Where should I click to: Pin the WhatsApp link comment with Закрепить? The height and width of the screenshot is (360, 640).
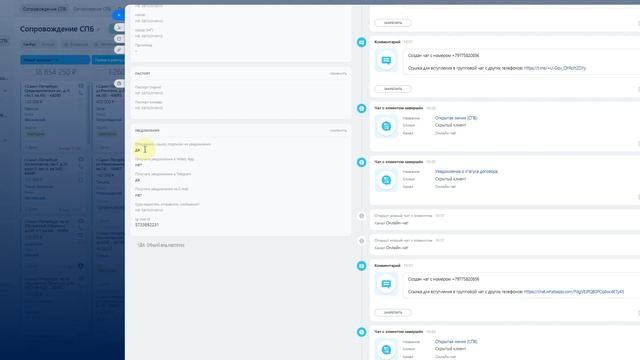coord(393,312)
